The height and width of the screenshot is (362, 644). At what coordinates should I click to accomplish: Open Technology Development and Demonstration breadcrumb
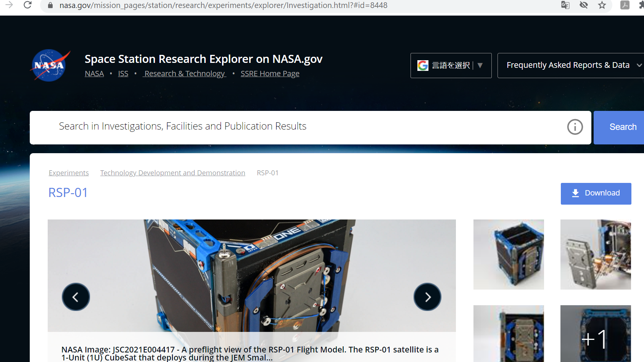tap(173, 173)
